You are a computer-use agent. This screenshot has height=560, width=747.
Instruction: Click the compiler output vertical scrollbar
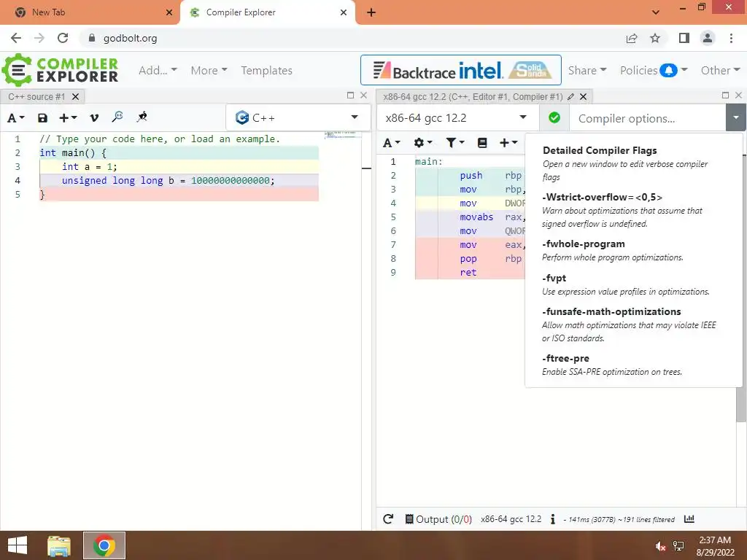coord(741,287)
